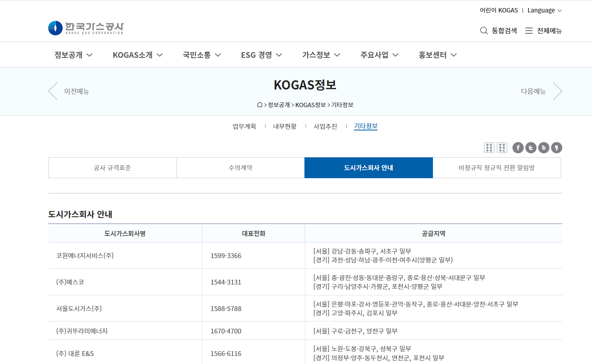Share via the KakaoStory quote icon
This screenshot has height=364, width=592.
(557, 148)
